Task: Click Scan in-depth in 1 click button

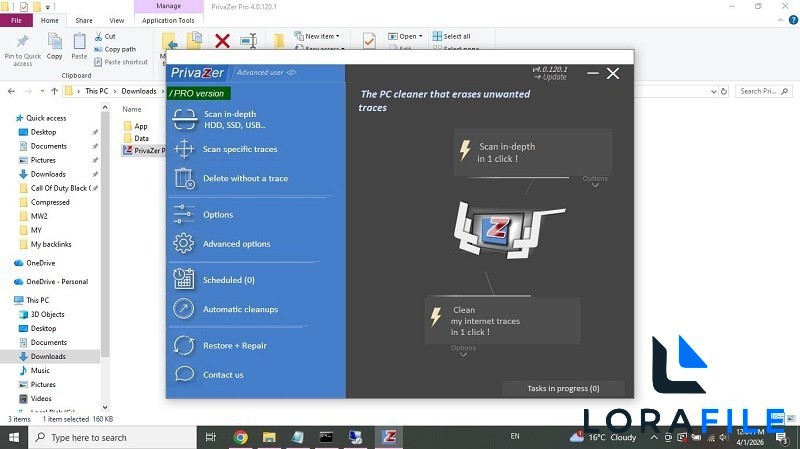Action: pos(533,153)
